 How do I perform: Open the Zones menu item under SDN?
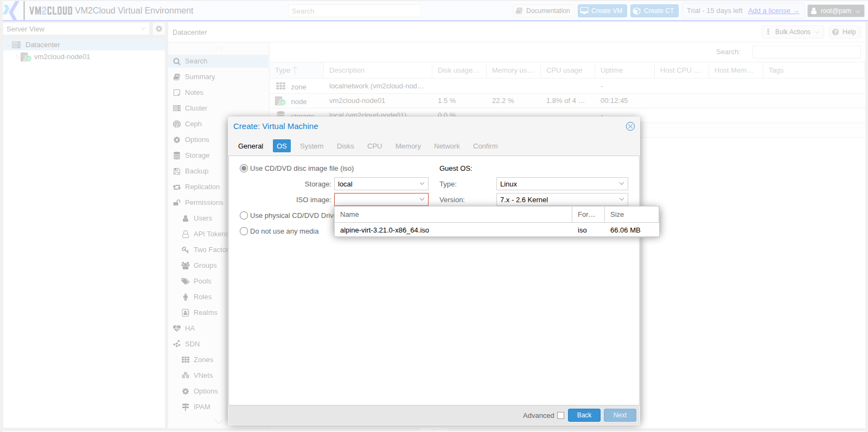click(203, 360)
